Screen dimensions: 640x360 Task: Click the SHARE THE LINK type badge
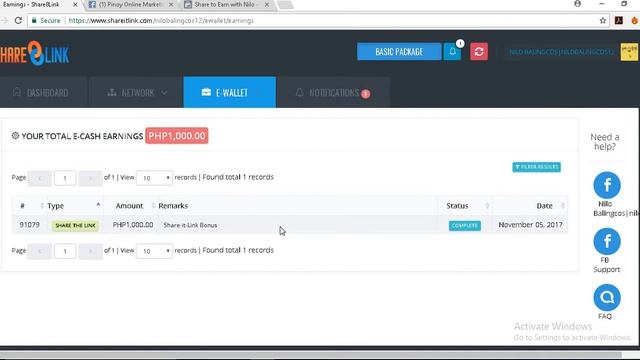click(75, 225)
